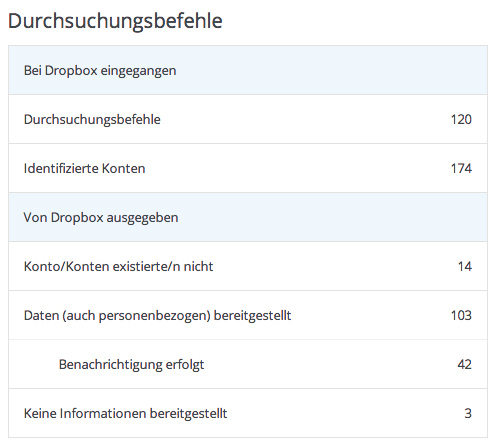Click the Konto/Konten existierte/n nicht label
This screenshot has width=494, height=447.
pos(118,266)
